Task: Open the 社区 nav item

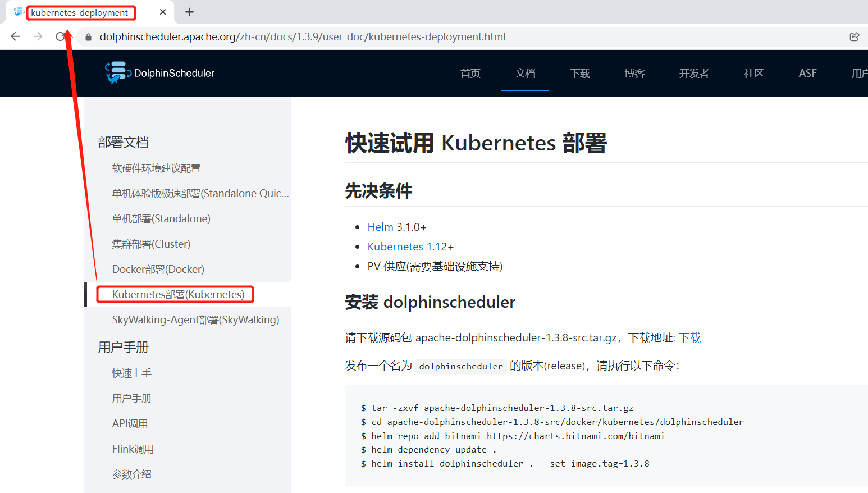Action: pos(753,74)
